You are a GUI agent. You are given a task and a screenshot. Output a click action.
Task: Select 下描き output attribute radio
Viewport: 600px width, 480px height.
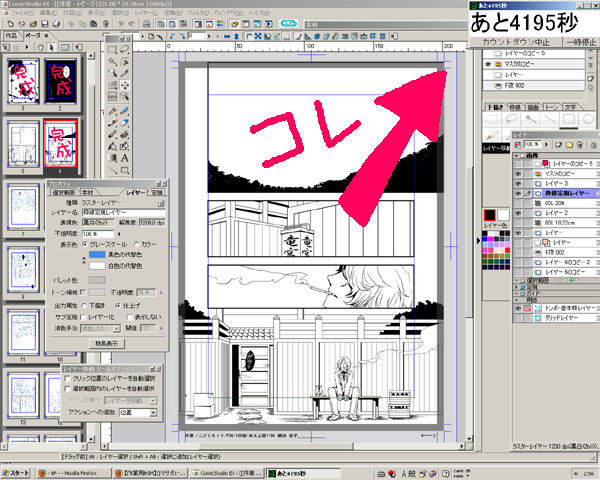[85, 306]
